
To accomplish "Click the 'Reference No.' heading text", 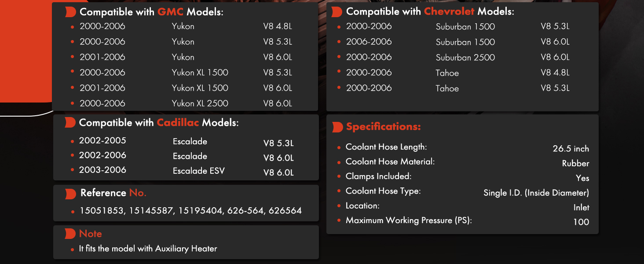I will click(113, 193).
